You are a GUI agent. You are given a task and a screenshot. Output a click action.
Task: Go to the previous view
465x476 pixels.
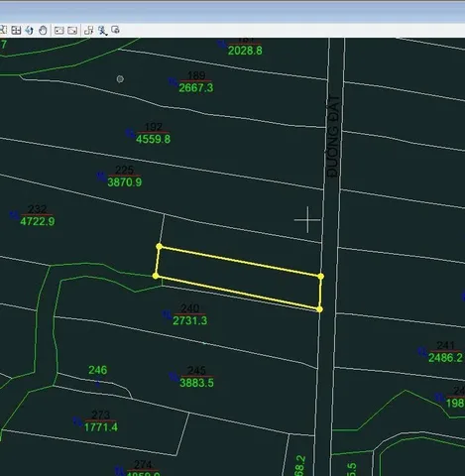click(x=58, y=31)
